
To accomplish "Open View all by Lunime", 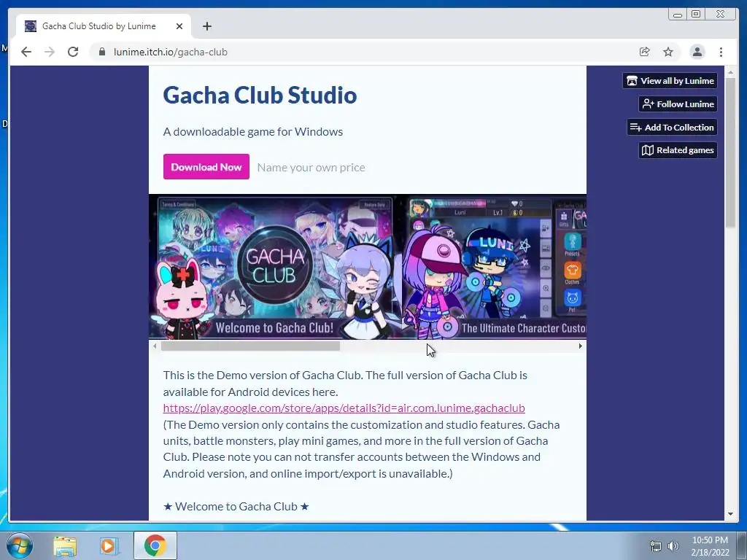I will click(x=670, y=80).
